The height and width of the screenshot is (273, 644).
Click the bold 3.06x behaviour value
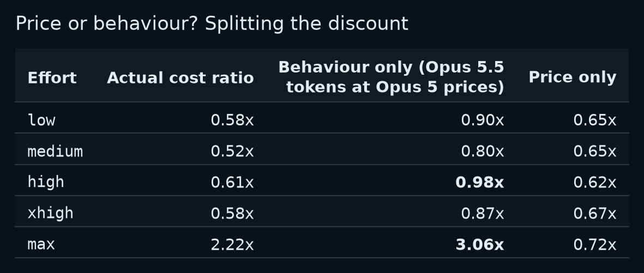(480, 245)
